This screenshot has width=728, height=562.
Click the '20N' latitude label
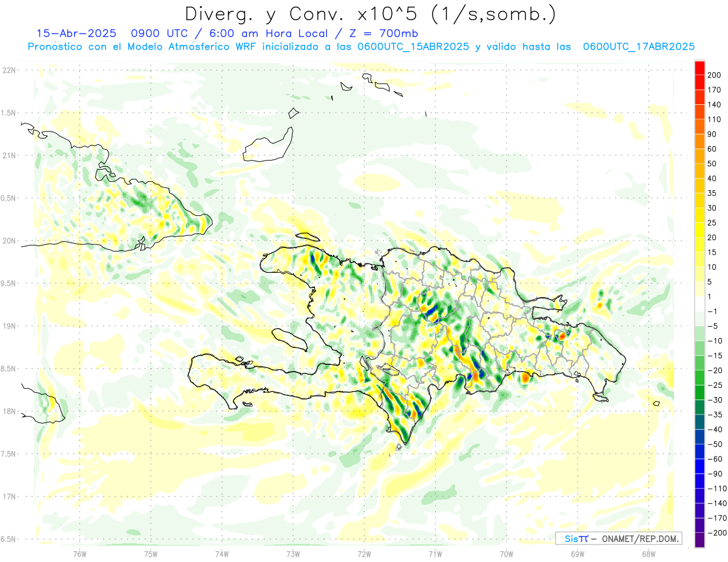(9, 241)
